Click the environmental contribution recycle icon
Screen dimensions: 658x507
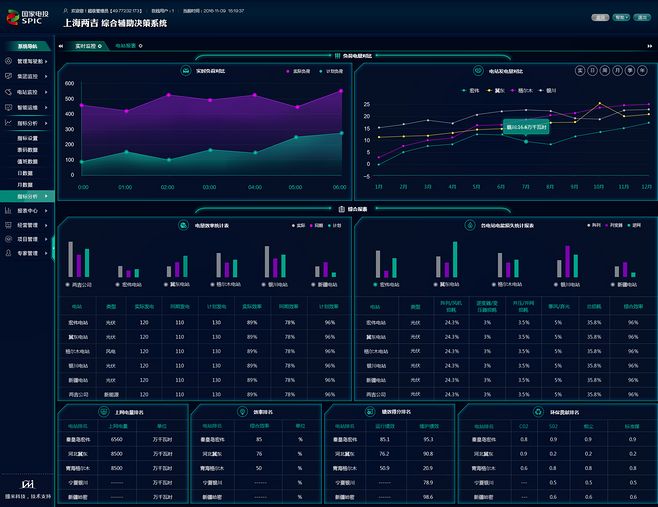pos(538,412)
